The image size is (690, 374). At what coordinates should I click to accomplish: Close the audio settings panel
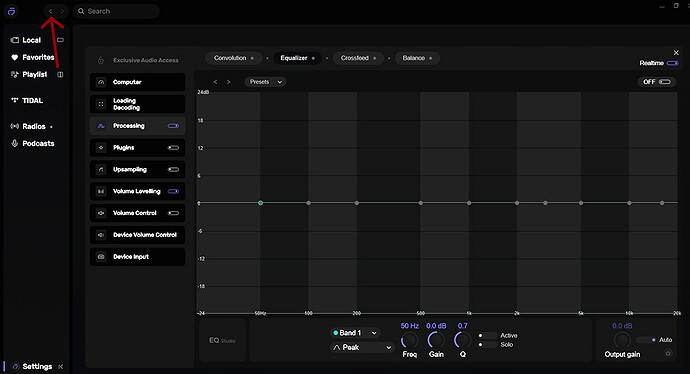[x=676, y=53]
